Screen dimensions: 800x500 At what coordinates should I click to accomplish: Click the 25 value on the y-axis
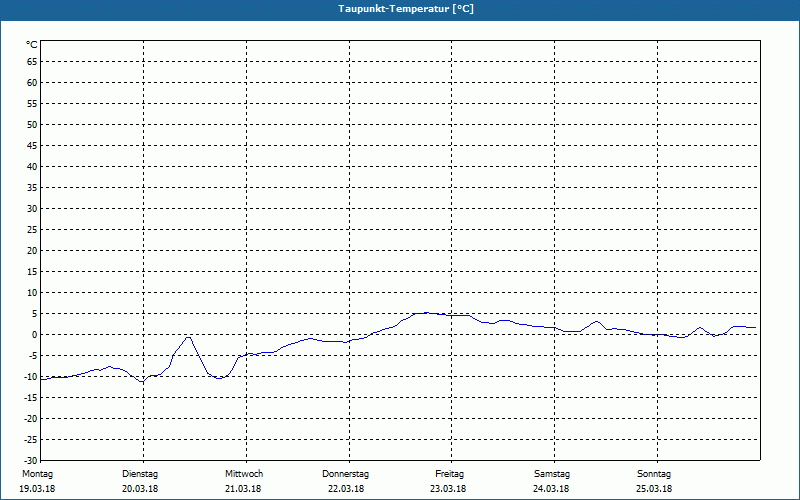tap(32, 230)
